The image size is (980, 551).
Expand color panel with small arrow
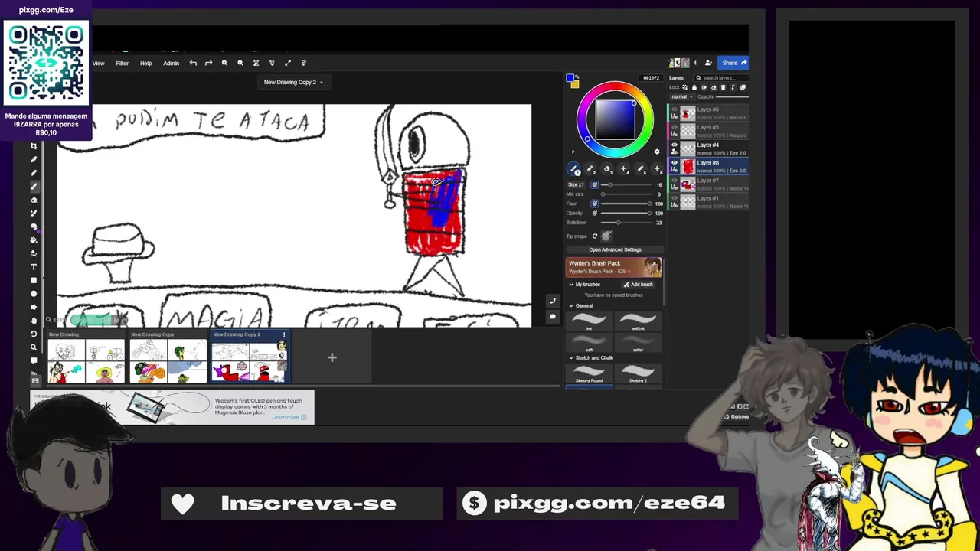(x=573, y=152)
